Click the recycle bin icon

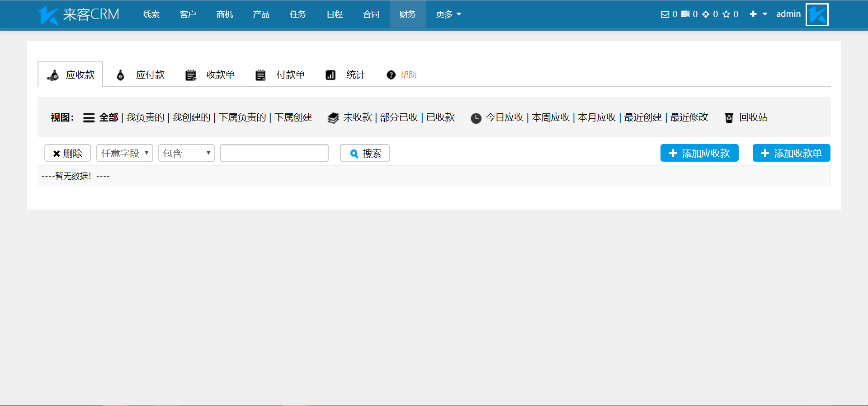click(x=729, y=118)
